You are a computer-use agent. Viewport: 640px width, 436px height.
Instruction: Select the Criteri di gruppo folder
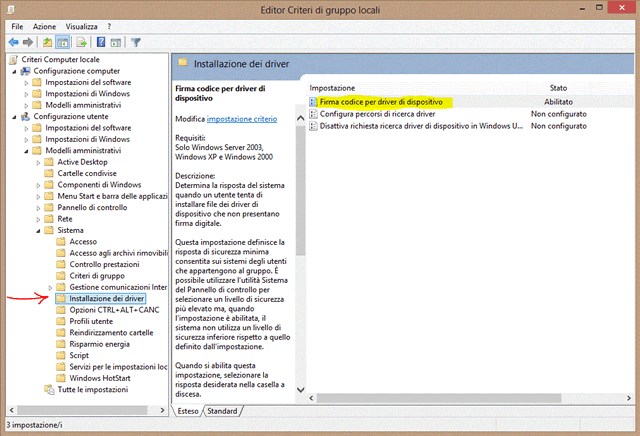coord(97,276)
